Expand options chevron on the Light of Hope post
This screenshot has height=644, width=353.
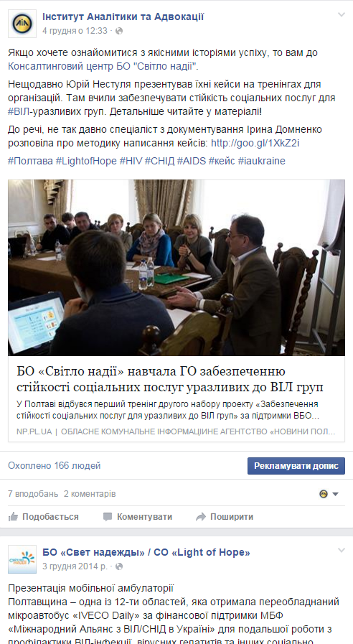341,551
